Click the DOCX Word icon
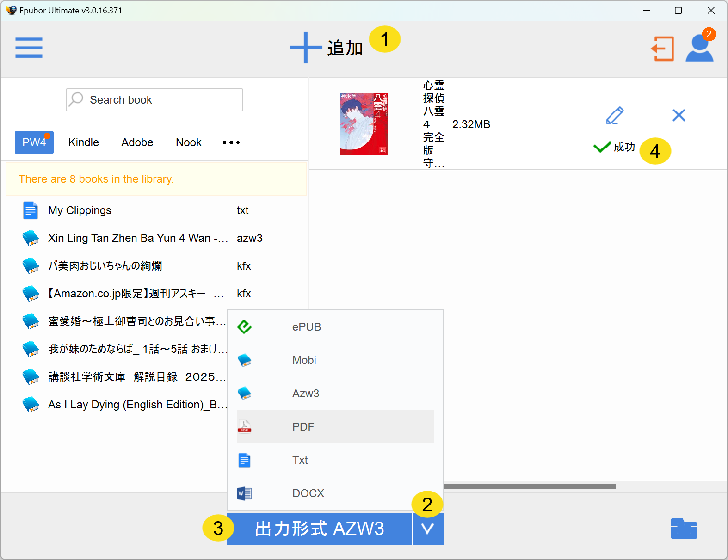Viewport: 728px width, 560px height. pos(244,493)
